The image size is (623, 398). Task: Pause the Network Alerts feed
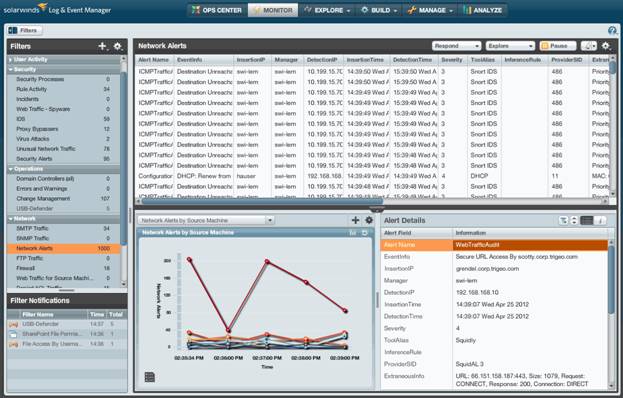coord(558,46)
